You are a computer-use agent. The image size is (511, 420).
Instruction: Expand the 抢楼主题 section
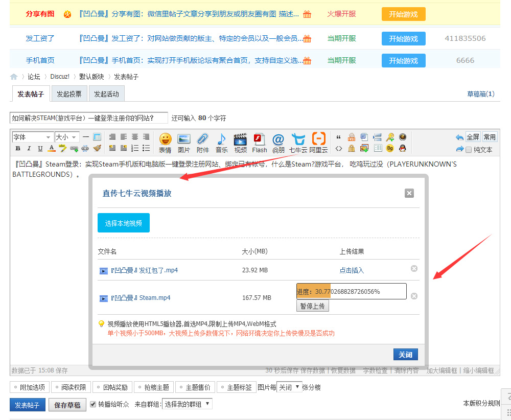tap(154, 387)
